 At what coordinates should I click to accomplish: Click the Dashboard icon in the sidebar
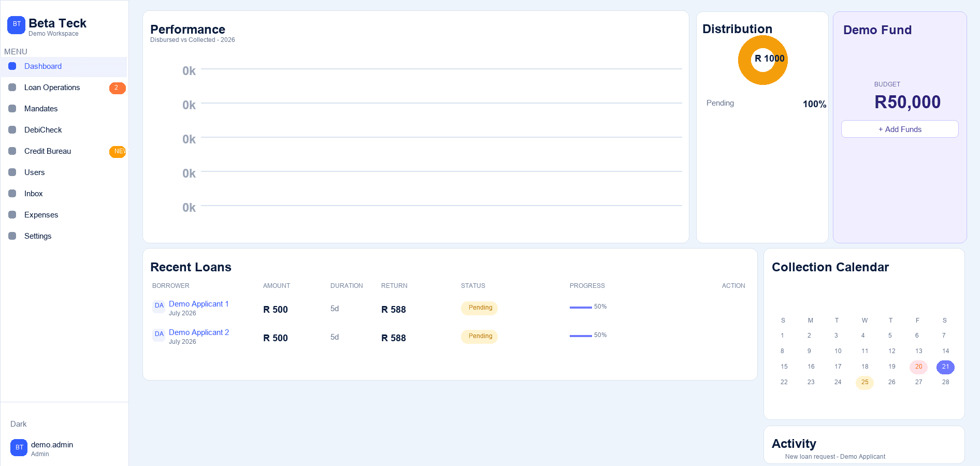pyautogui.click(x=12, y=66)
